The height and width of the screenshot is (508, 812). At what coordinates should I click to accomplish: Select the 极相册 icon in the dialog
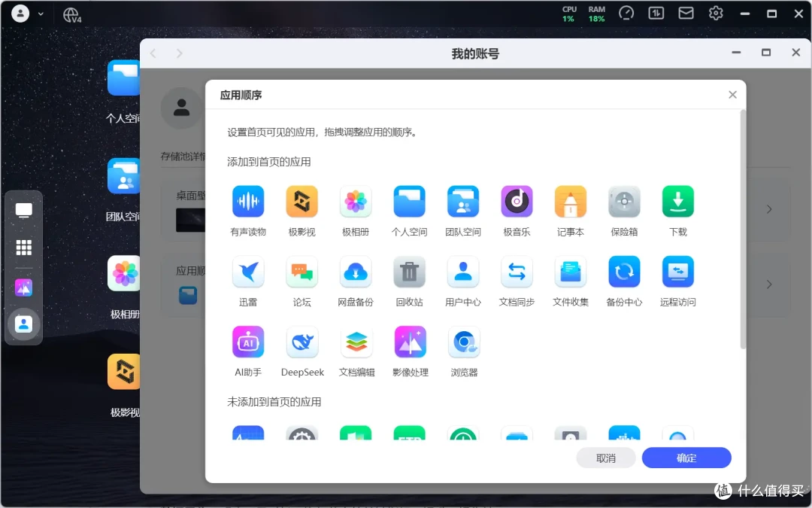[356, 201]
